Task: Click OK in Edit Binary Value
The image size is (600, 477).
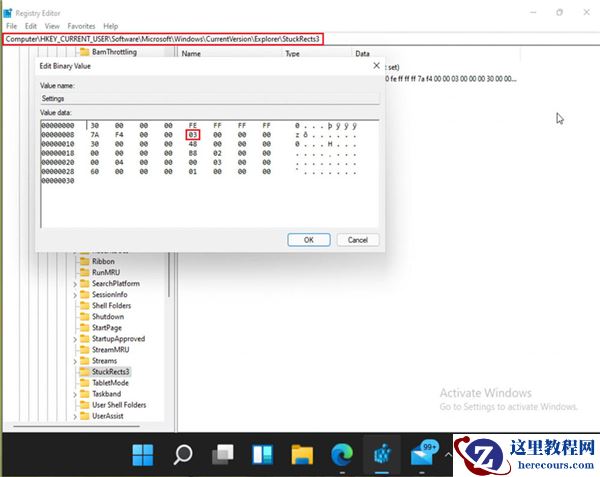Action: [309, 240]
